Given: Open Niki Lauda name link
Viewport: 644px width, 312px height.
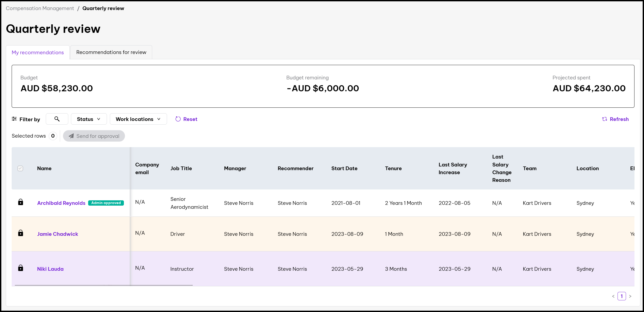Looking at the screenshot, I should point(50,269).
